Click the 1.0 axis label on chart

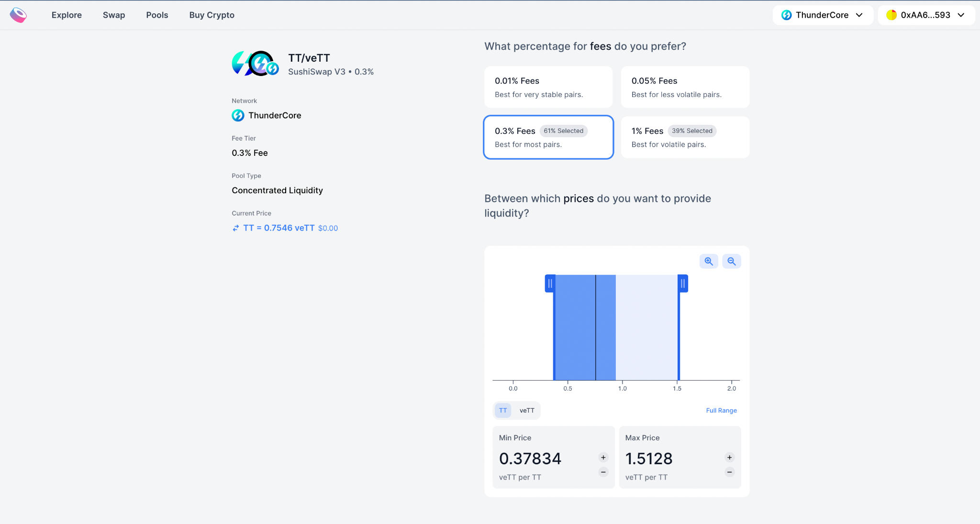pyautogui.click(x=622, y=388)
